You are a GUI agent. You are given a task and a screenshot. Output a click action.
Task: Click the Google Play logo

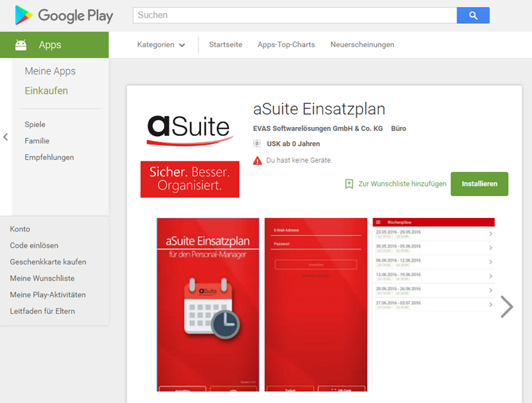(64, 15)
